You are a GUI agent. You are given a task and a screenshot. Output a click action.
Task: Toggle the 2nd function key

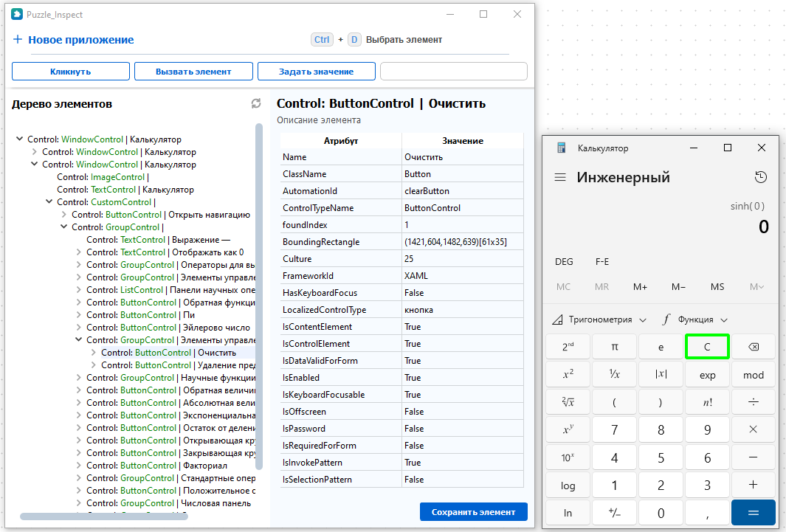(x=568, y=347)
